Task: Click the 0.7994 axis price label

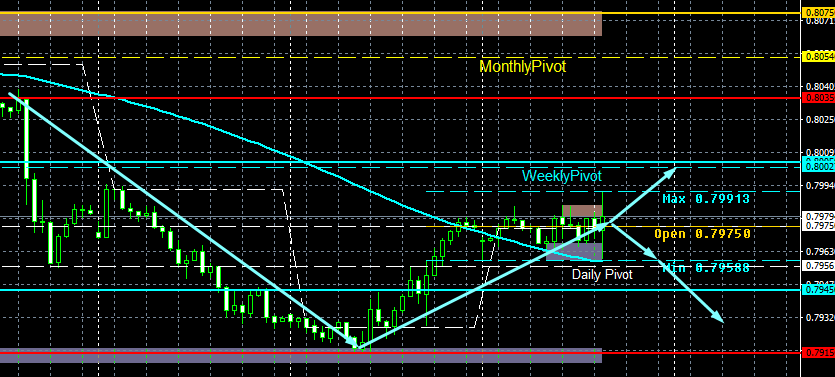Action: (x=820, y=186)
